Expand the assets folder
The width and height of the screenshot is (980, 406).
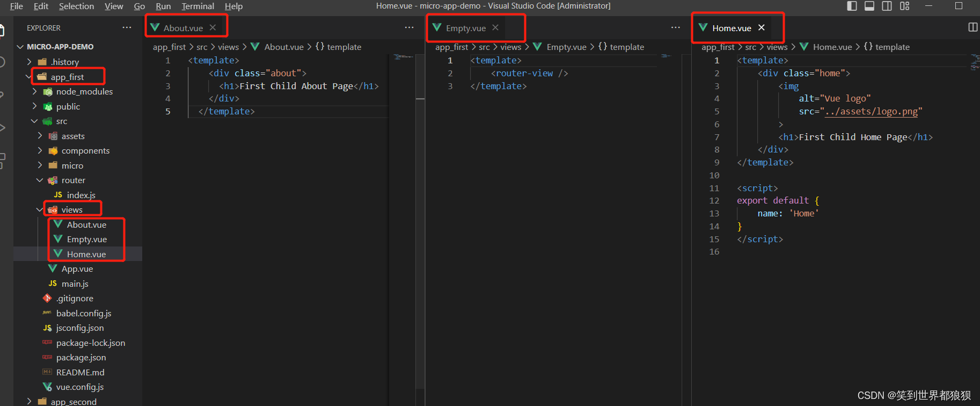40,136
